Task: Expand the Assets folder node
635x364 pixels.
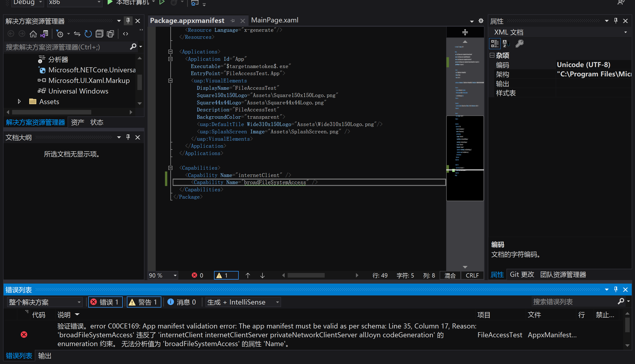Action: click(19, 101)
